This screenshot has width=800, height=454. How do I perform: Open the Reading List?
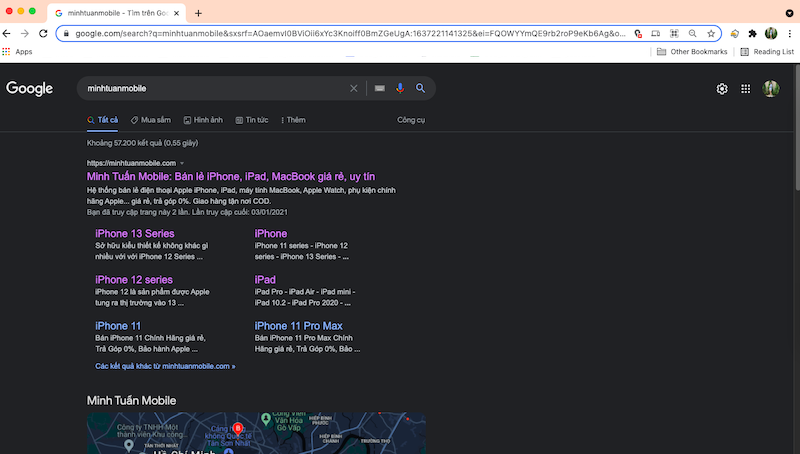click(767, 52)
